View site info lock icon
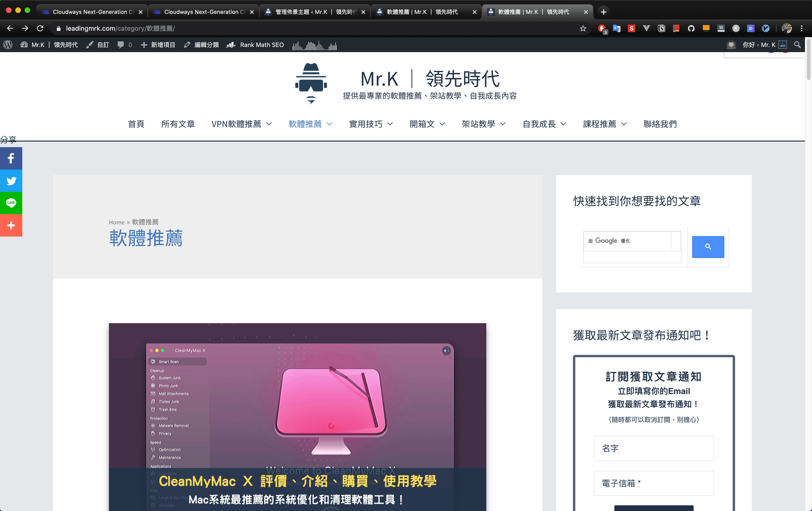 [58, 28]
